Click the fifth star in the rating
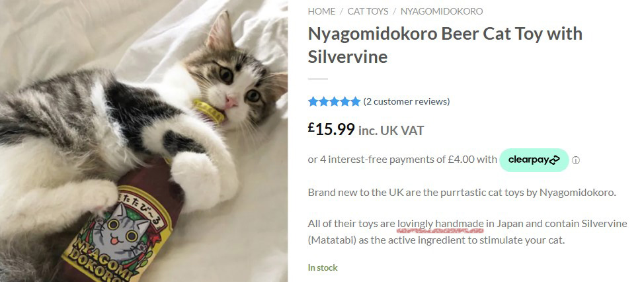Image resolution: width=644 pixels, height=282 pixels. click(356, 101)
